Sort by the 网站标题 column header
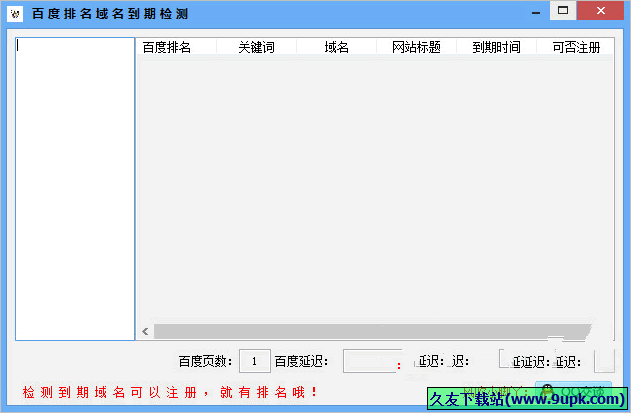 tap(416, 47)
